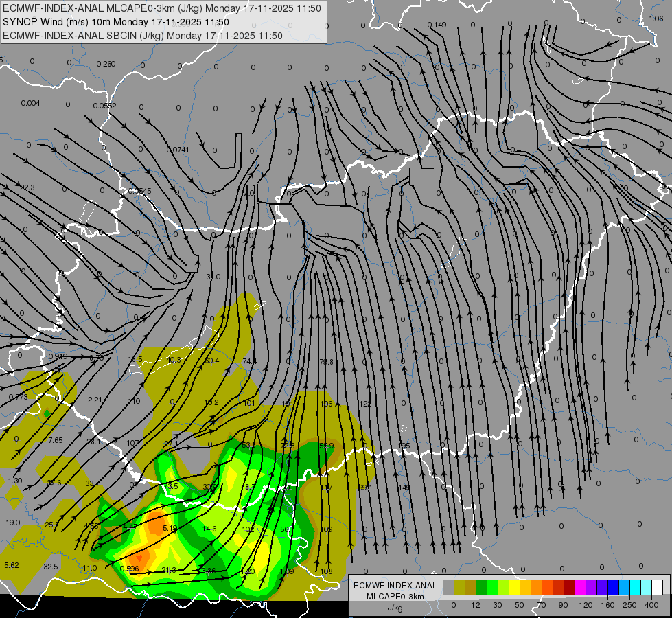Click the map value 106
The width and height of the screenshot is (672, 618).
[x=326, y=404]
